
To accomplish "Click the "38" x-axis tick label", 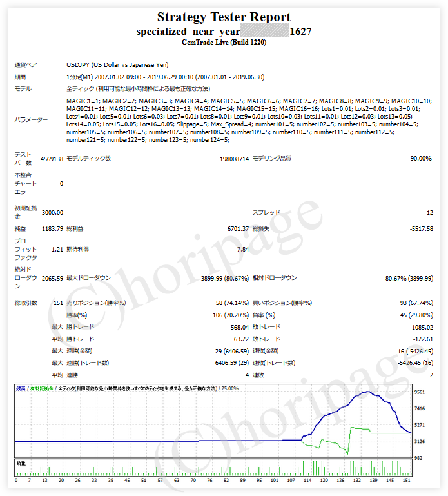I will 111,480.
